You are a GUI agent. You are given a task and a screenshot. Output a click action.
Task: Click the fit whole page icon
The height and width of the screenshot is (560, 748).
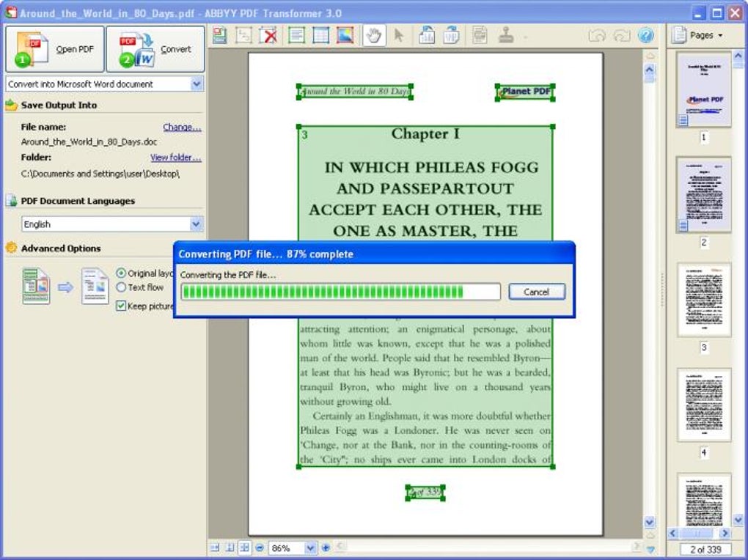click(x=244, y=548)
